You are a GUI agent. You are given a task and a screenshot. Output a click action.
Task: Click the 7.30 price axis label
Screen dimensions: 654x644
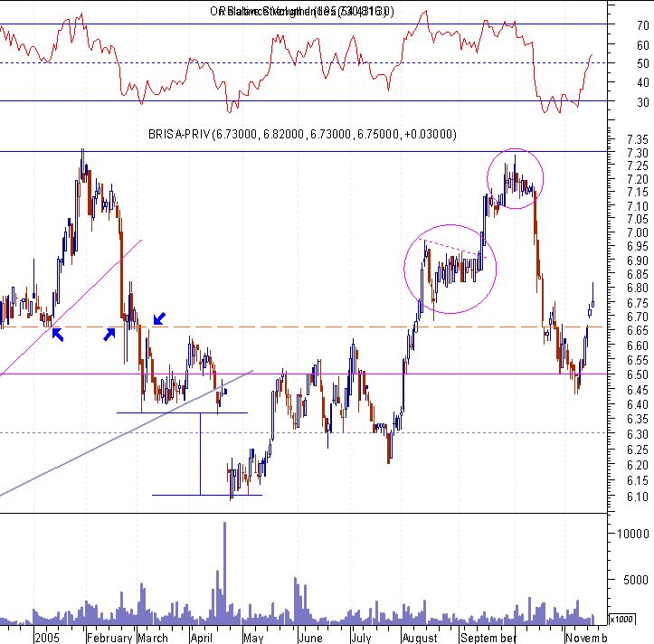coord(638,153)
